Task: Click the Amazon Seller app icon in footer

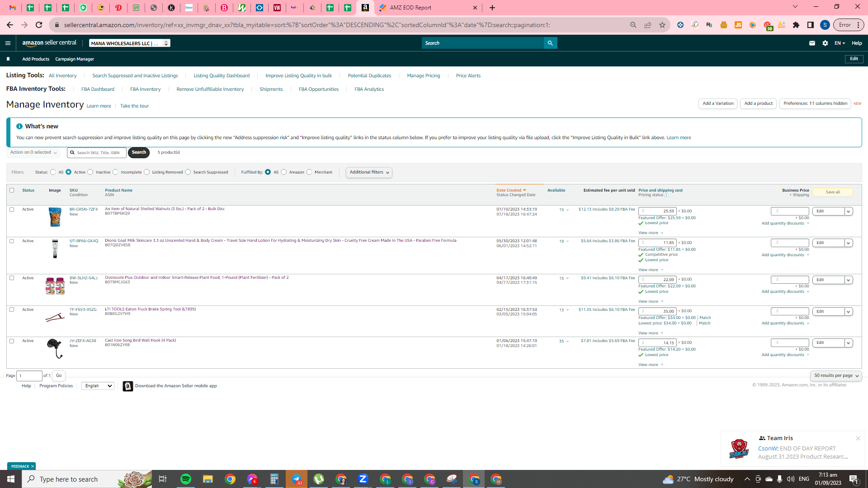Action: (x=128, y=386)
